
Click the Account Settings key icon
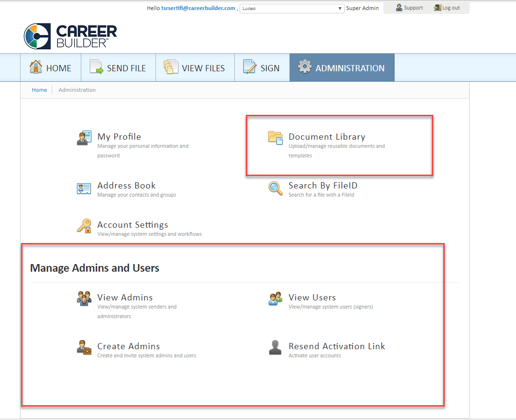click(x=84, y=226)
